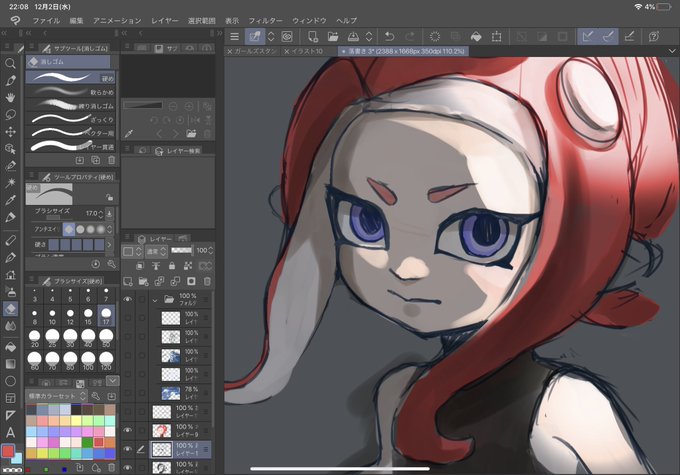Expand document tabs list chevron
This screenshot has height=475, width=680.
point(672,51)
